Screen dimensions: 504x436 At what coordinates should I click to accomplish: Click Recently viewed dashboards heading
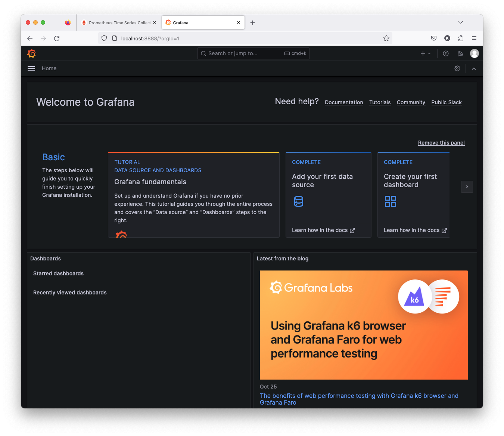(70, 293)
